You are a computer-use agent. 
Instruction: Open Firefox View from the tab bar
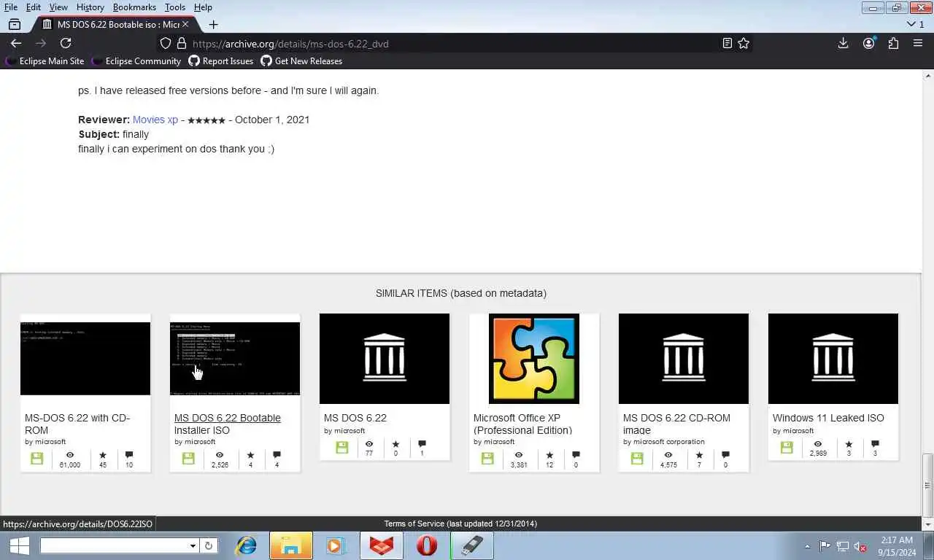click(x=15, y=24)
